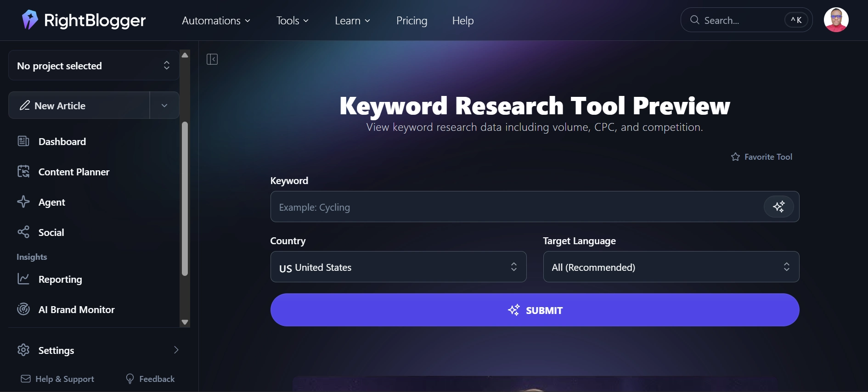Open the Country dropdown
Image resolution: width=868 pixels, height=392 pixels.
(x=398, y=267)
